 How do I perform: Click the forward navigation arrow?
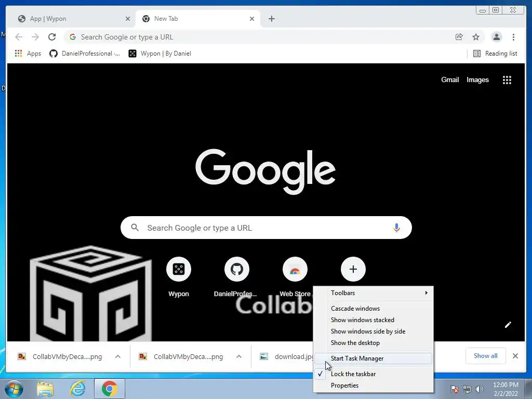pos(35,37)
